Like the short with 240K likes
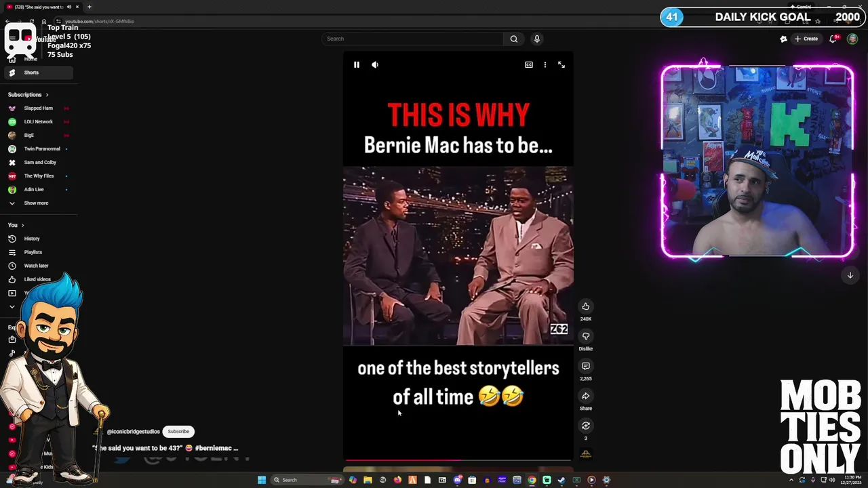Screen dimensions: 868x488 pos(586,306)
